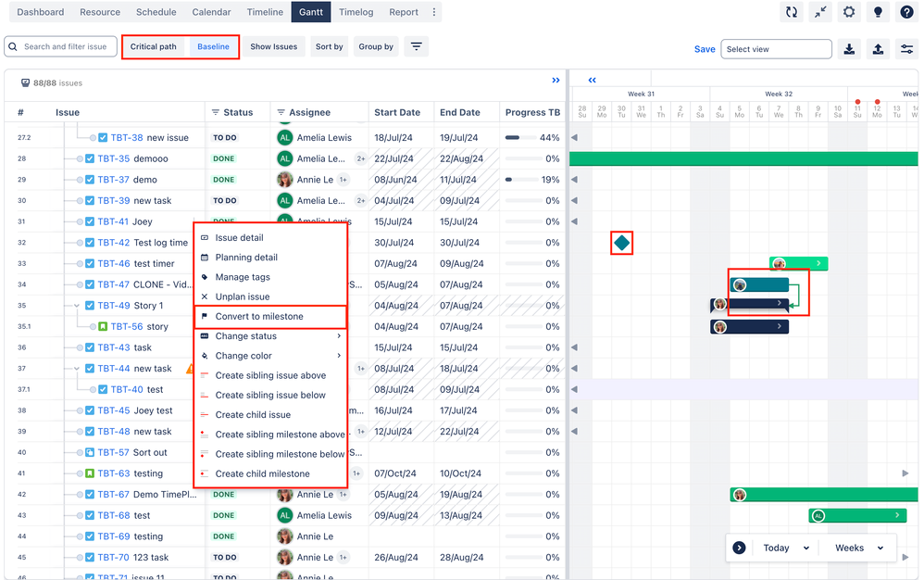
Task: Click the TBT-35 task checkbox icon
Action: [x=90, y=158]
